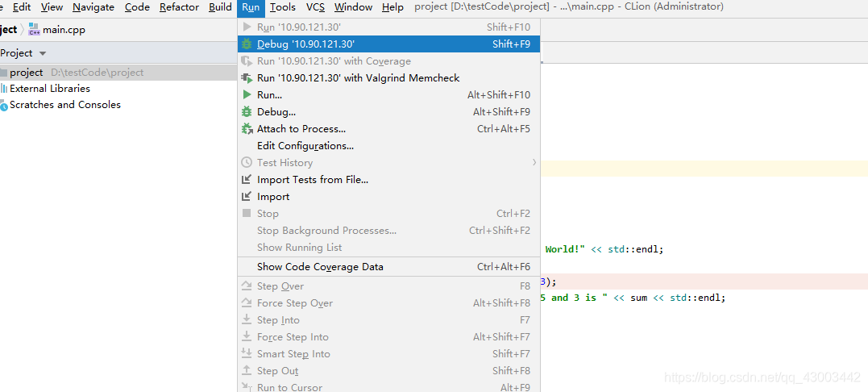The height and width of the screenshot is (392, 868).
Task: Click the Scratches and Consoles icon
Action: (4, 105)
